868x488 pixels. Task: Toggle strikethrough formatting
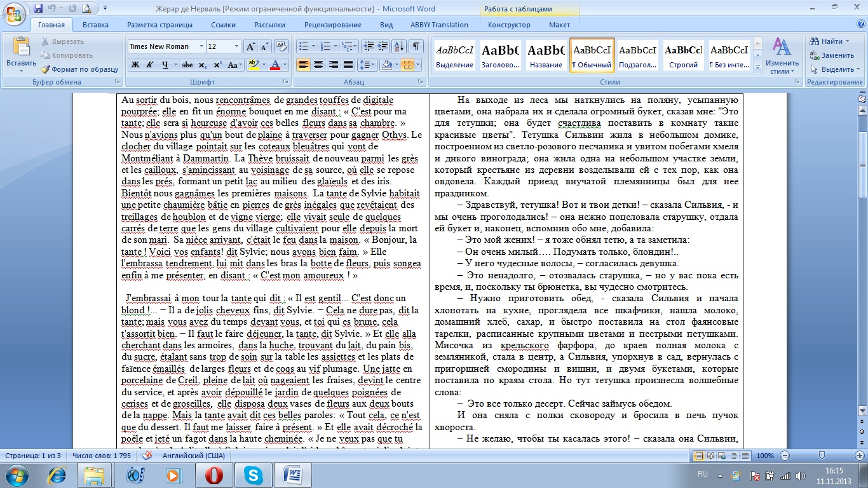(x=187, y=65)
